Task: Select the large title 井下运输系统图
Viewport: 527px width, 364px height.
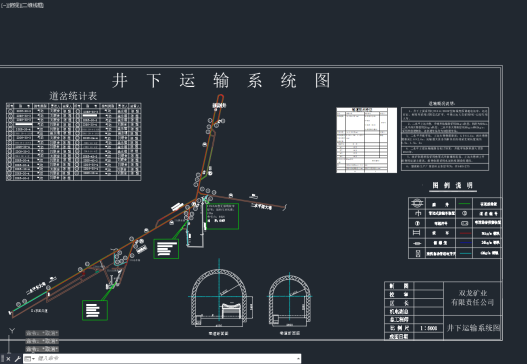Action: (x=221, y=81)
